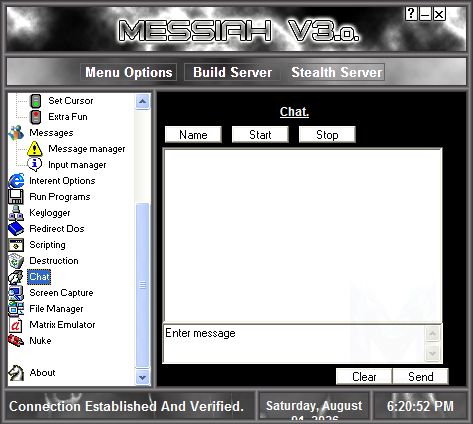Open Input manager
473x424 pixels.
[x=77, y=165]
